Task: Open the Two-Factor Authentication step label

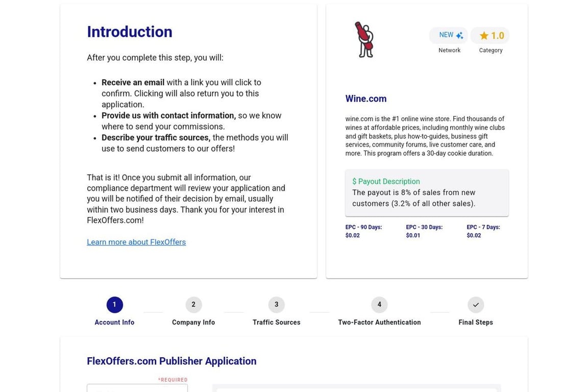Action: [x=379, y=322]
